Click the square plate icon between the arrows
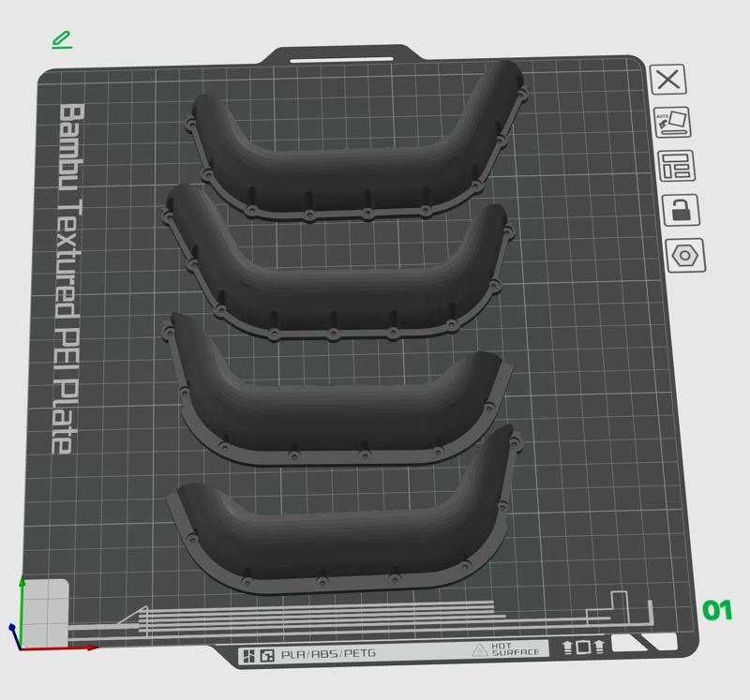The image size is (750, 700). point(583,646)
